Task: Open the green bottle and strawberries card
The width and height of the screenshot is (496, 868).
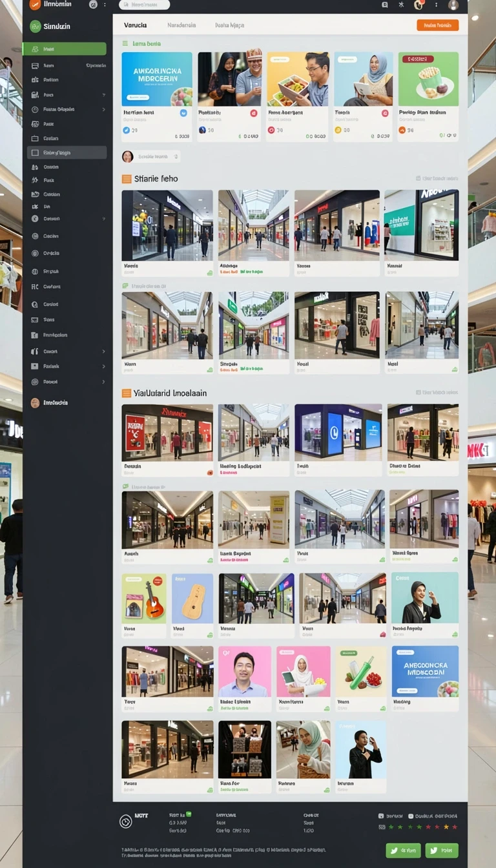Action: [x=361, y=678]
